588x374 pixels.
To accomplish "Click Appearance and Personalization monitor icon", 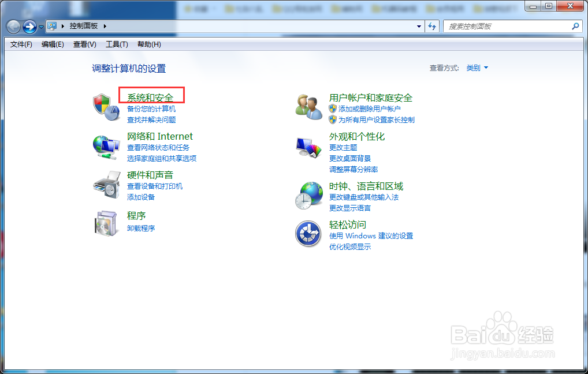I will 308,147.
